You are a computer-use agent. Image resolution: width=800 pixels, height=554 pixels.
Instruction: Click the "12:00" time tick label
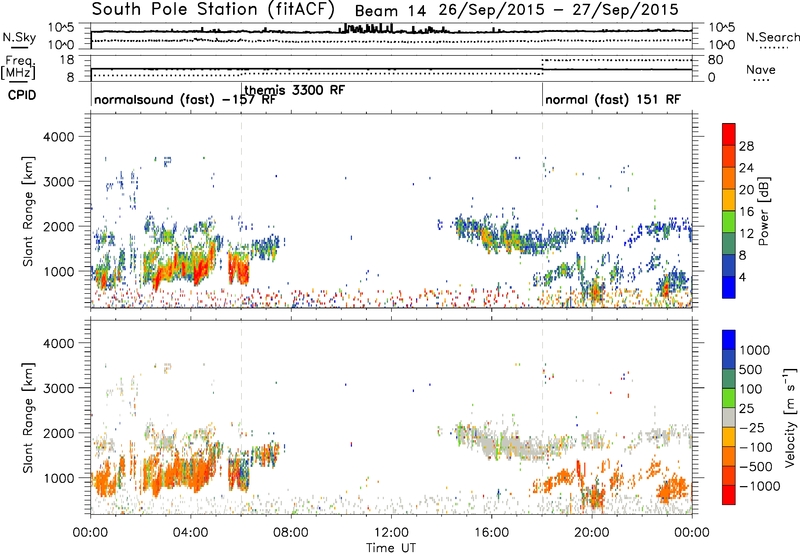click(x=391, y=533)
